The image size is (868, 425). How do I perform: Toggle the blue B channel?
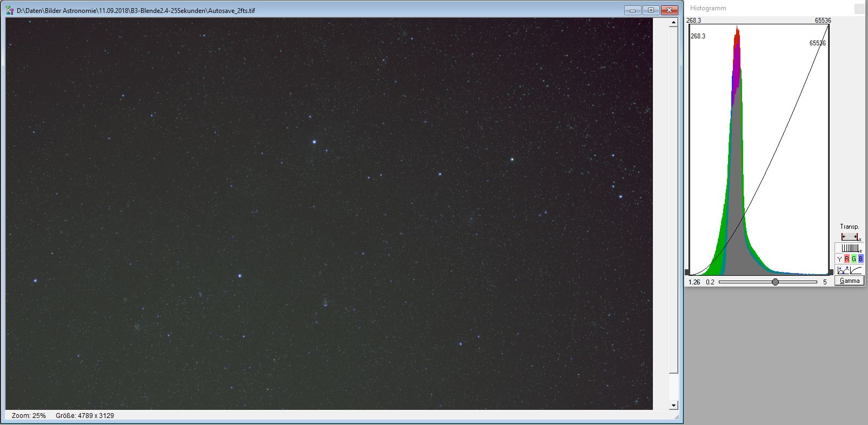860,259
